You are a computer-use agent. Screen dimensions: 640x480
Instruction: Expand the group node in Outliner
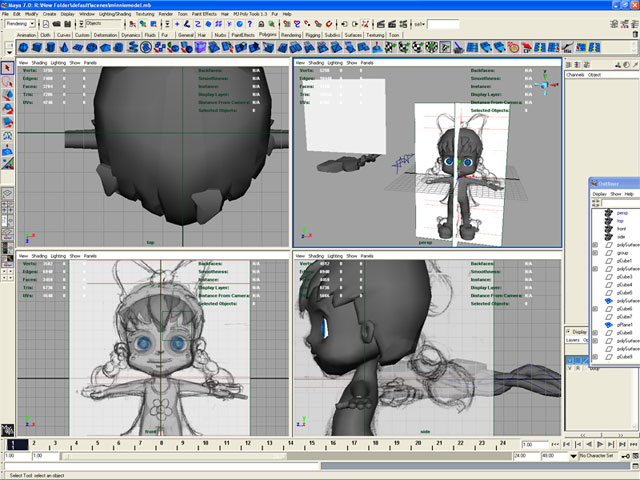click(x=595, y=253)
